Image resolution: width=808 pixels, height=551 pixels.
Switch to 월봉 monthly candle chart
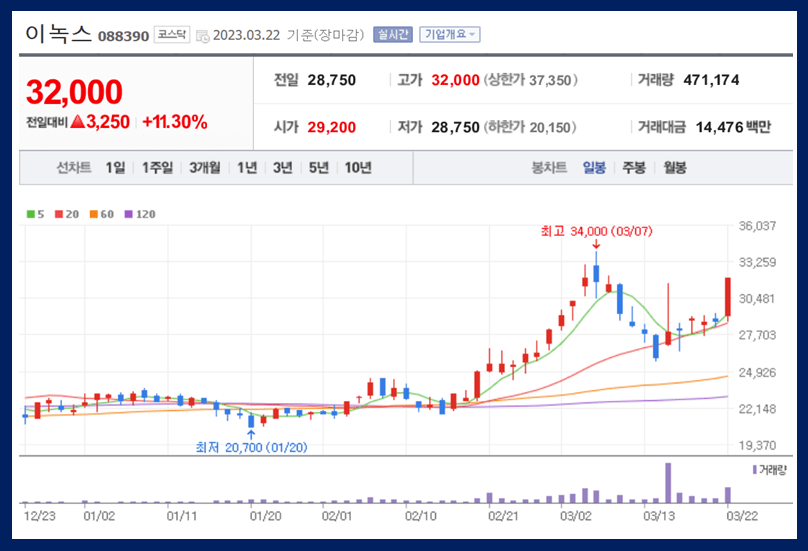point(675,168)
